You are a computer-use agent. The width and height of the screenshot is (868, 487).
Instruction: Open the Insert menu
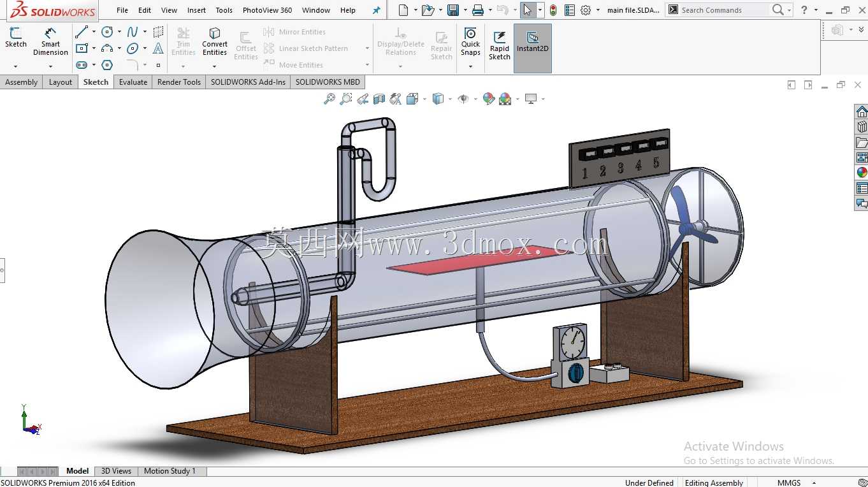[x=196, y=10]
